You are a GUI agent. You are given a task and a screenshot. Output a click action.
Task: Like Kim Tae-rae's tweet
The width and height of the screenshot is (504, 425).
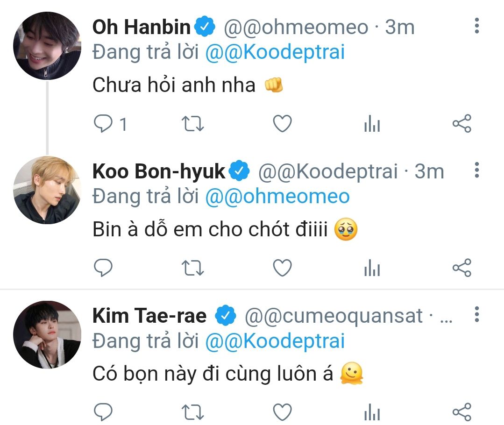282,412
